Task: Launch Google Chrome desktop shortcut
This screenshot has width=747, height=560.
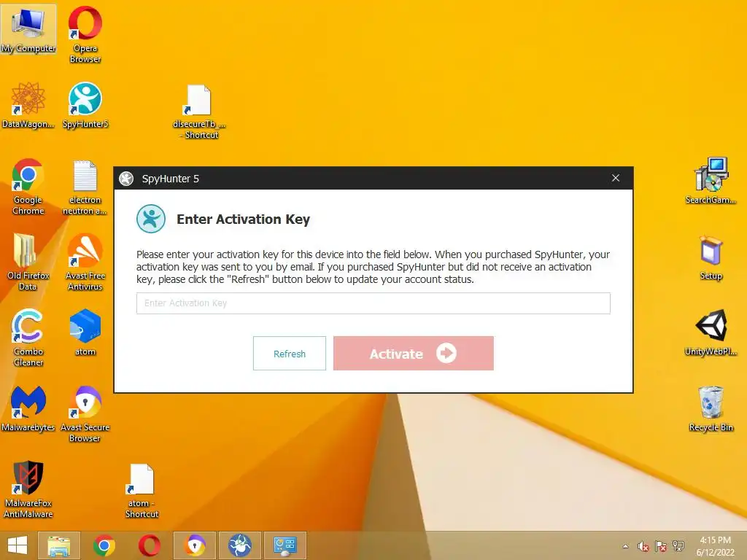Action: (28, 186)
